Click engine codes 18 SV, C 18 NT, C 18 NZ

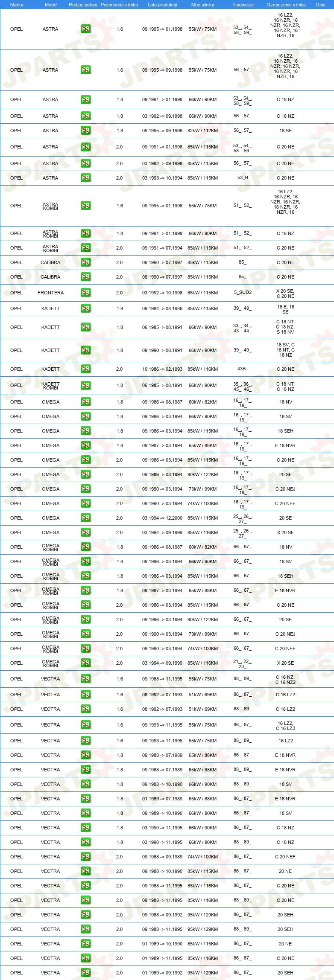click(x=285, y=350)
